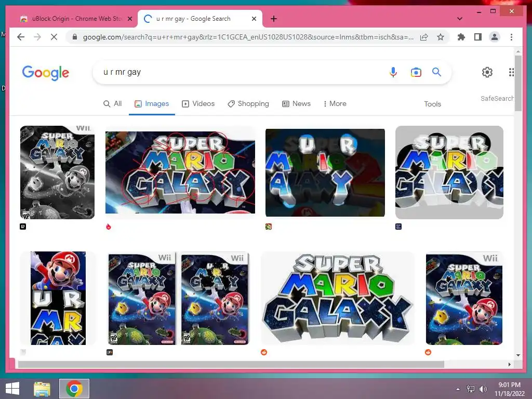Open the Extensions puzzle menu
Viewport: 532px width, 399px height.
point(461,37)
